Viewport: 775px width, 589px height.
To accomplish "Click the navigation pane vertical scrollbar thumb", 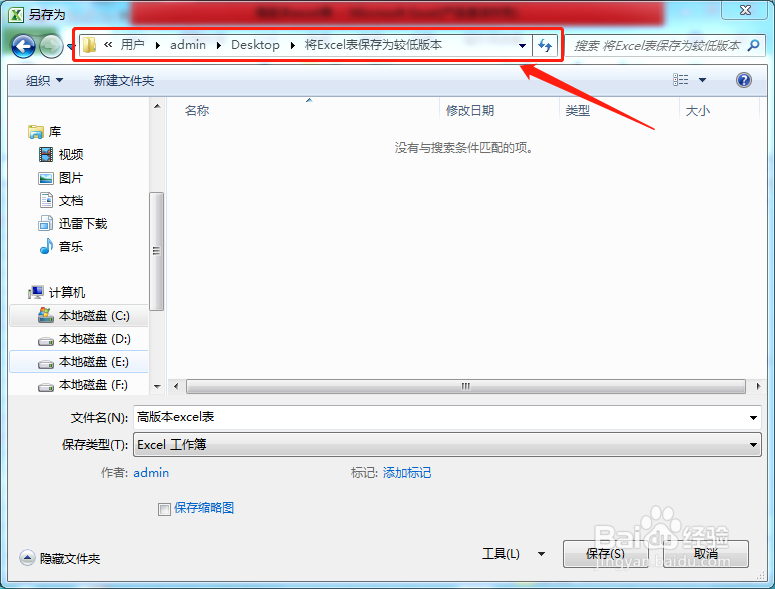I will [x=156, y=251].
